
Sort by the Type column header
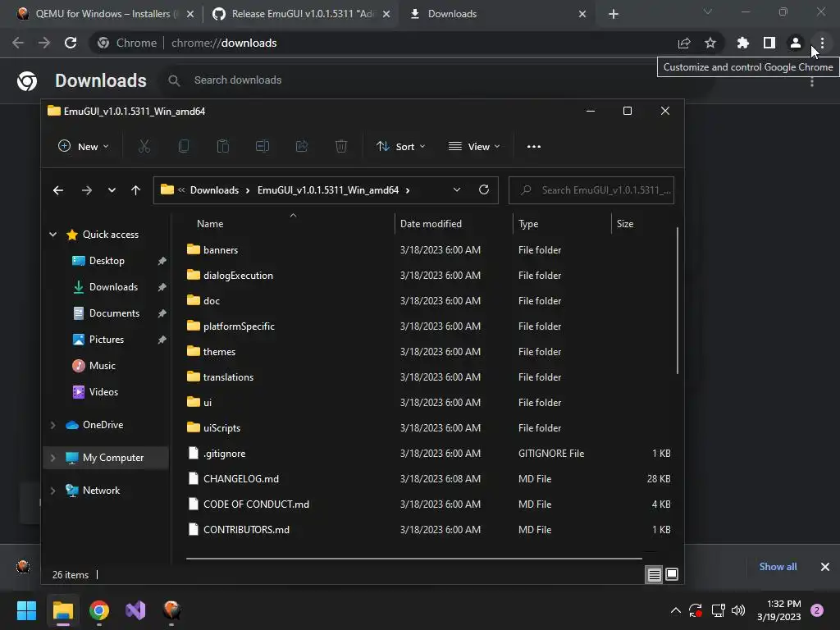[562, 224]
